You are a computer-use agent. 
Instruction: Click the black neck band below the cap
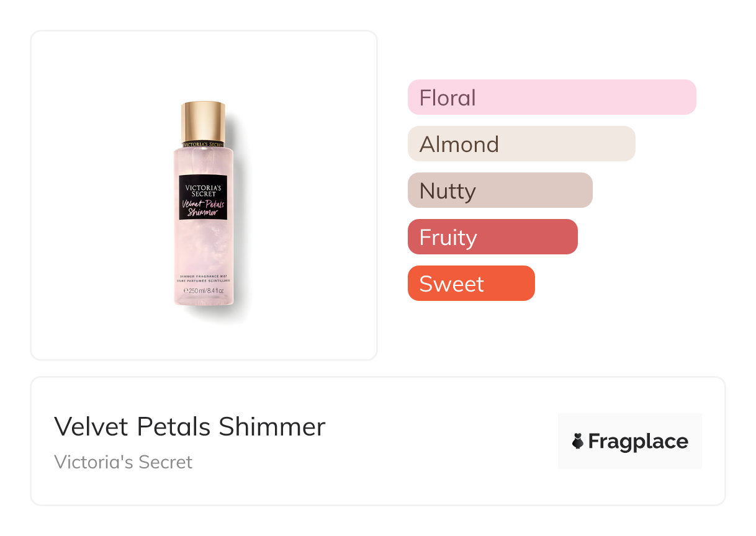pos(203,144)
